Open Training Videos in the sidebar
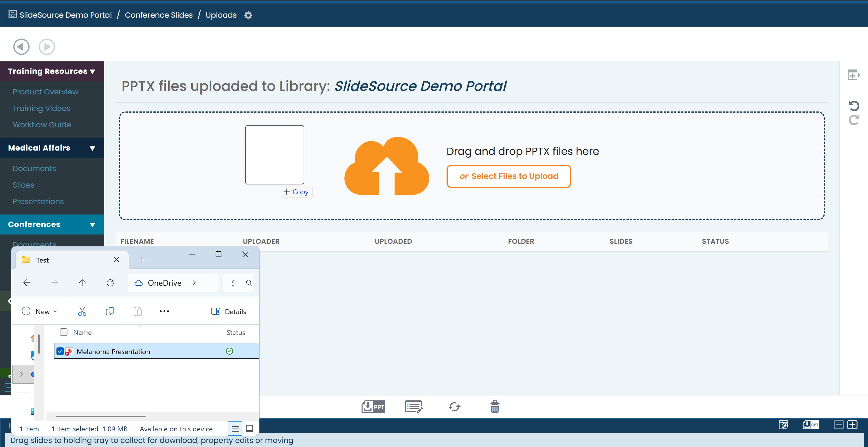The height and width of the screenshot is (447, 868). click(41, 108)
